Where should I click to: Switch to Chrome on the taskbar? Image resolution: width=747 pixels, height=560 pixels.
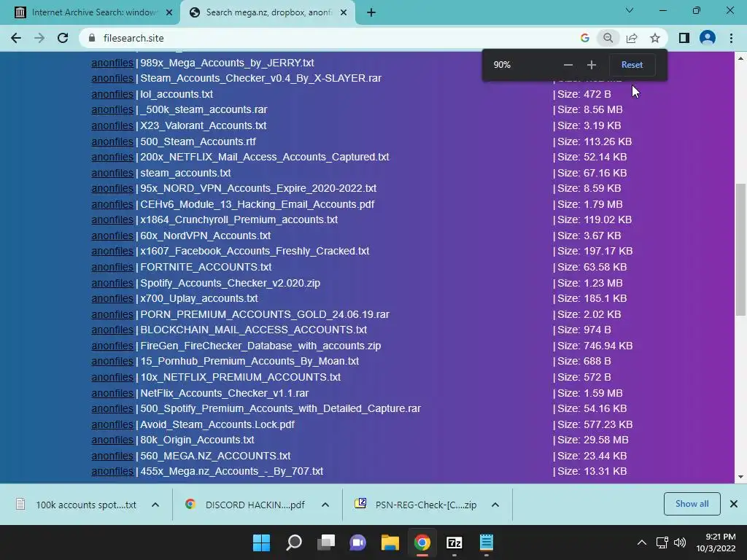click(422, 542)
